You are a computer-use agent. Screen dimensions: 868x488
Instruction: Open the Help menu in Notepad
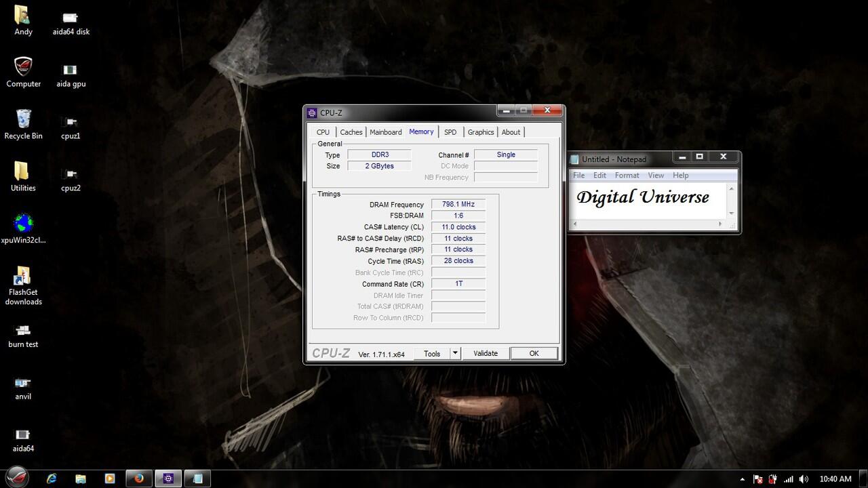pyautogui.click(x=681, y=175)
